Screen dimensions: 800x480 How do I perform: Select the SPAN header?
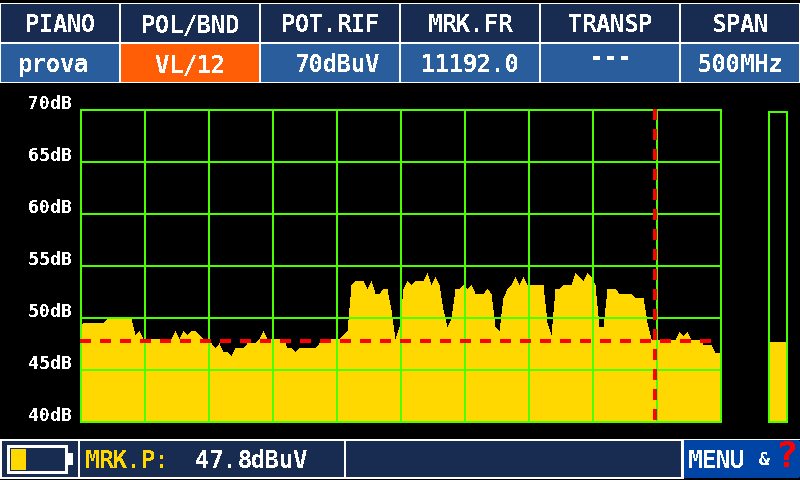click(x=740, y=23)
